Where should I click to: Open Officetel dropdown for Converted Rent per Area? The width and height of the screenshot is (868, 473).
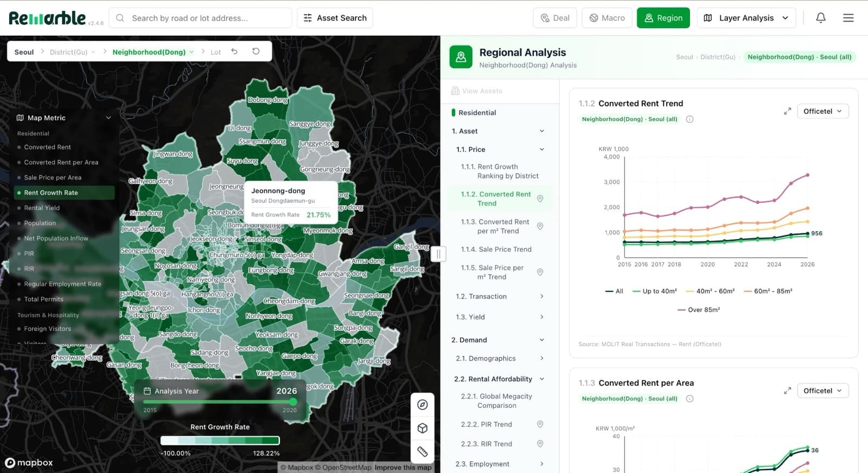click(822, 391)
